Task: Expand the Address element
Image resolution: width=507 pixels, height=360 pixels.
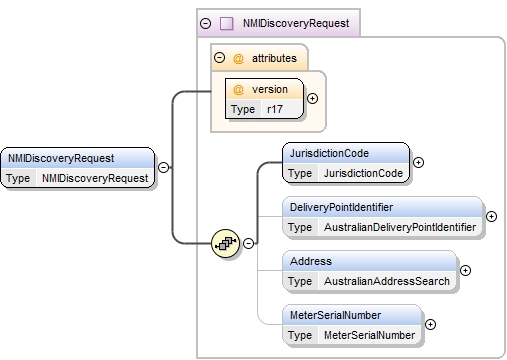Action: 465,270
